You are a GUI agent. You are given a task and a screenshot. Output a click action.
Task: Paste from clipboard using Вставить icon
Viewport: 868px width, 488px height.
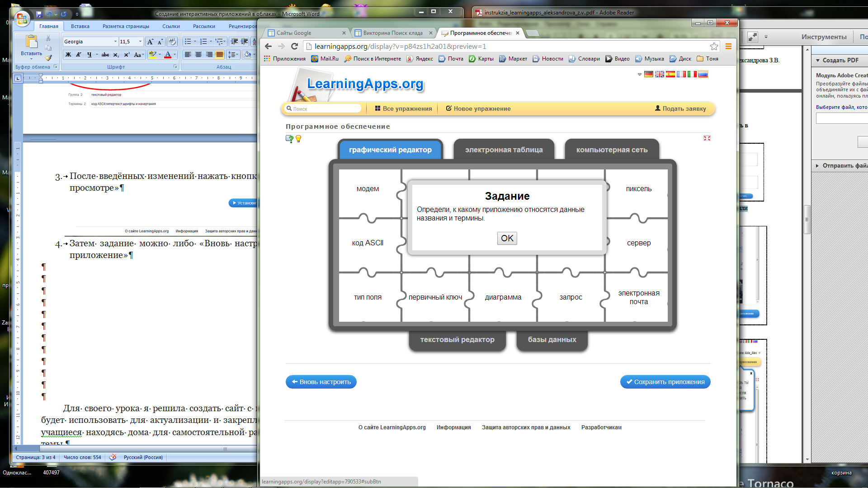pyautogui.click(x=31, y=42)
